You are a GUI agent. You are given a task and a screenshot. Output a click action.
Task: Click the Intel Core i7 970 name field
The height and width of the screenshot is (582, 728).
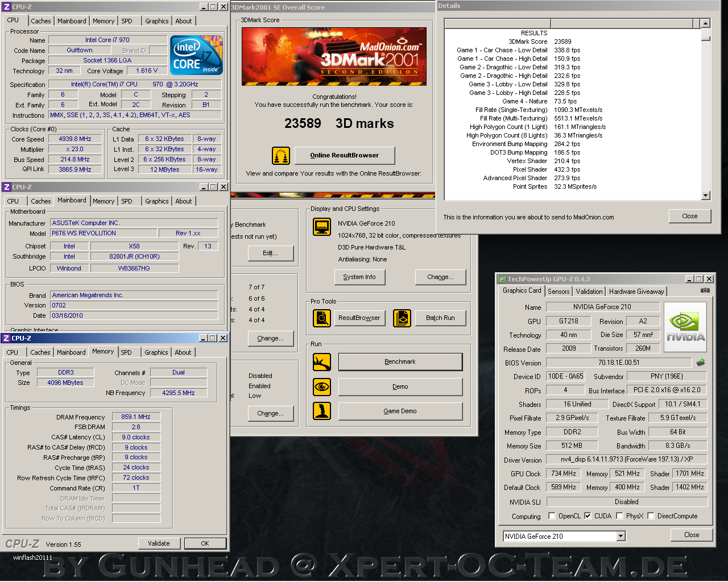[107, 40]
